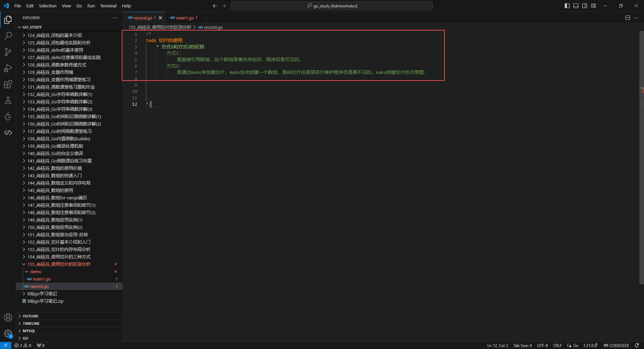Screen dimensions: 644x349
Task: Open the Run menu
Action: (x=91, y=6)
